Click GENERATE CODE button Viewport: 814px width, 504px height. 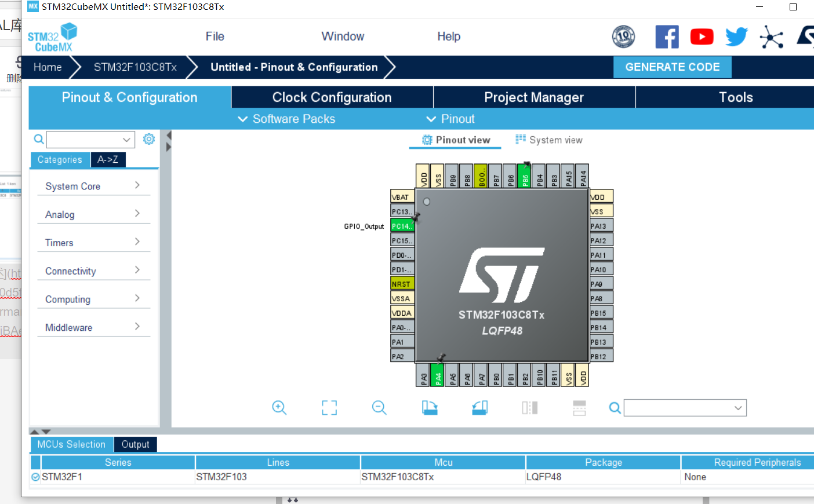(673, 67)
